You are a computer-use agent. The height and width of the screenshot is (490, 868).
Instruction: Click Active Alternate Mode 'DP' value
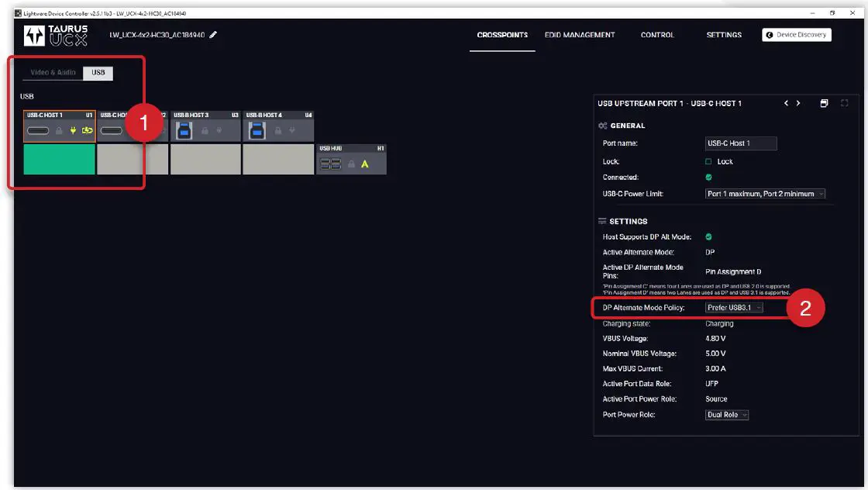click(710, 252)
